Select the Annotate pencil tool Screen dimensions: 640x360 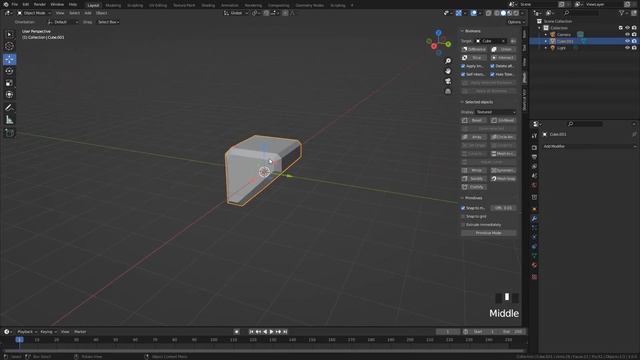coord(9,108)
